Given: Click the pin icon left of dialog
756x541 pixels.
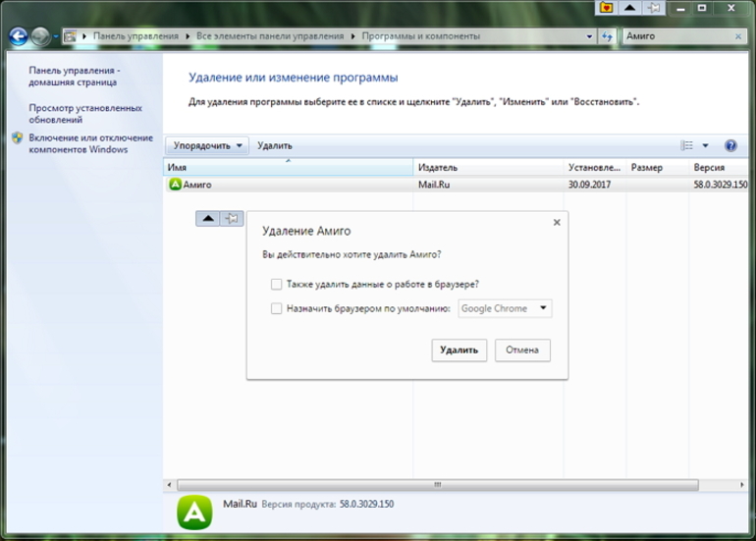Looking at the screenshot, I should 232,218.
